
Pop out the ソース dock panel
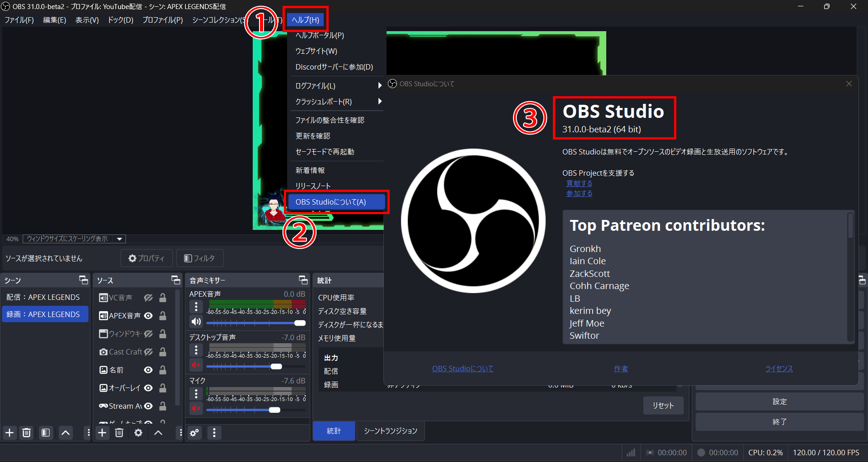[x=176, y=280]
